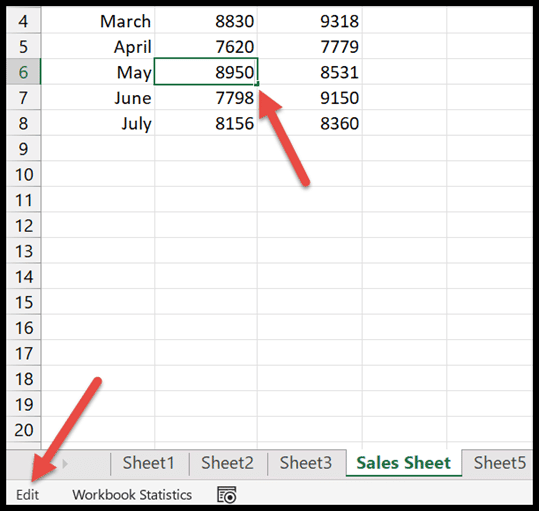539x511 pixels.
Task: Select the cell with value 8360
Action: [310, 123]
